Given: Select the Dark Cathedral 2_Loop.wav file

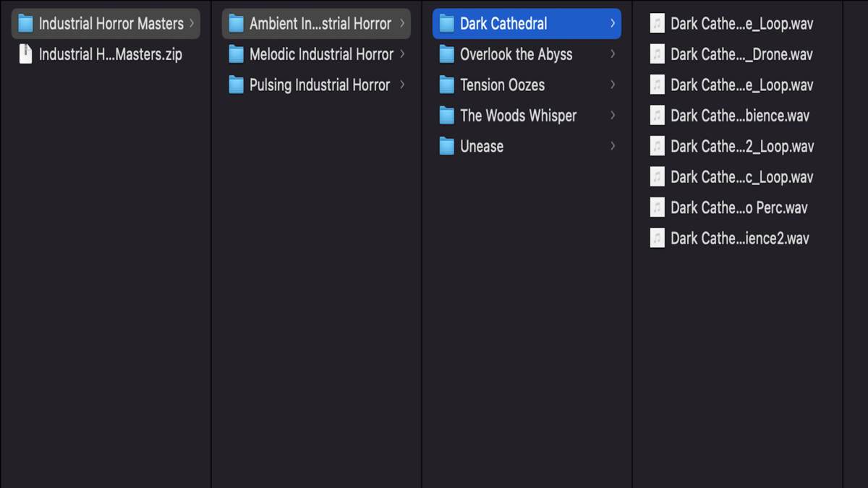Looking at the screenshot, I should (742, 147).
